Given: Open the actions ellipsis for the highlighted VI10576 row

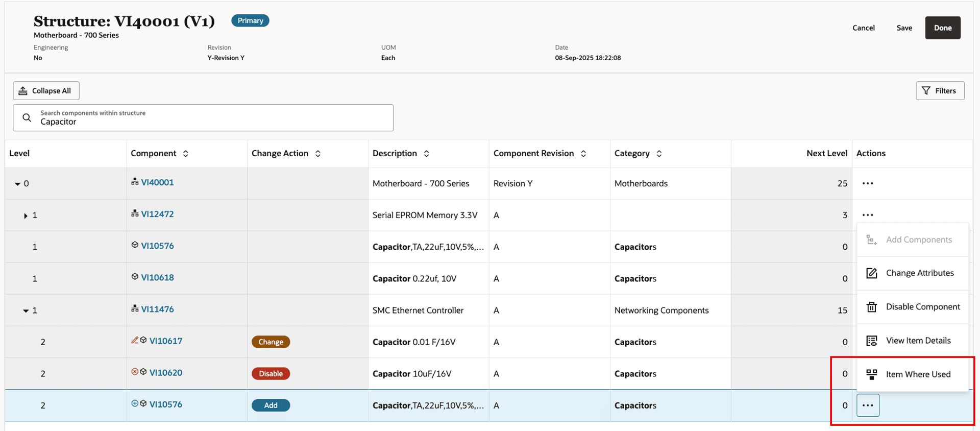Looking at the screenshot, I should pos(868,405).
